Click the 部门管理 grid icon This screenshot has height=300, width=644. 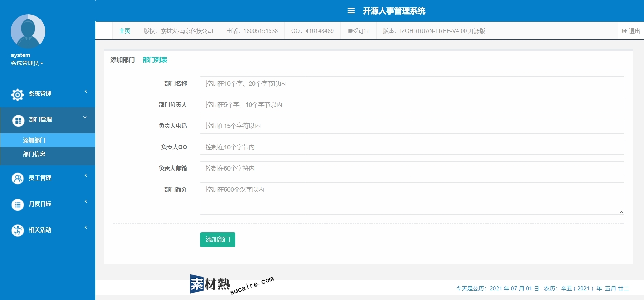18,120
